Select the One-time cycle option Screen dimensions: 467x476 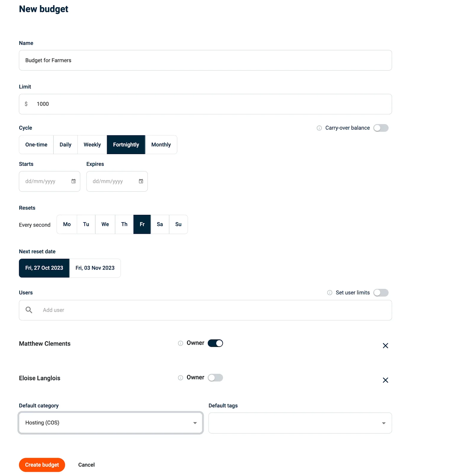[x=36, y=145]
